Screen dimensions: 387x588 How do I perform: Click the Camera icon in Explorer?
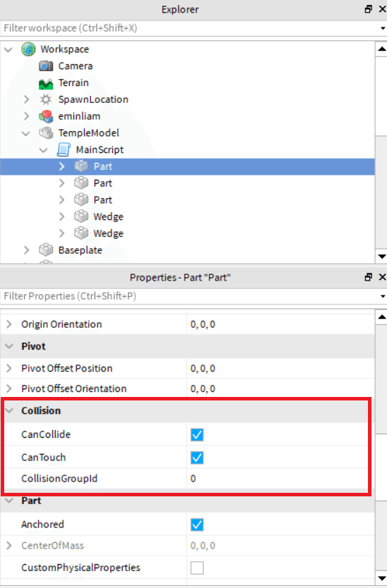pyautogui.click(x=46, y=66)
